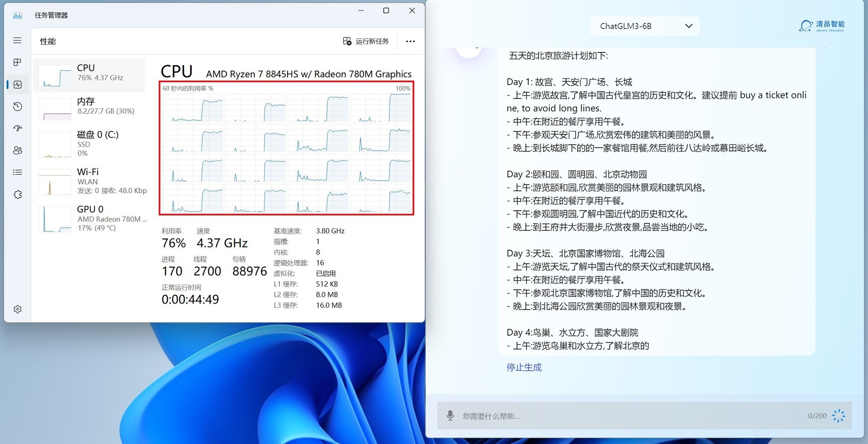The height and width of the screenshot is (444, 868).
Task: Click the L1 cache value 512 KB
Action: pyautogui.click(x=327, y=284)
